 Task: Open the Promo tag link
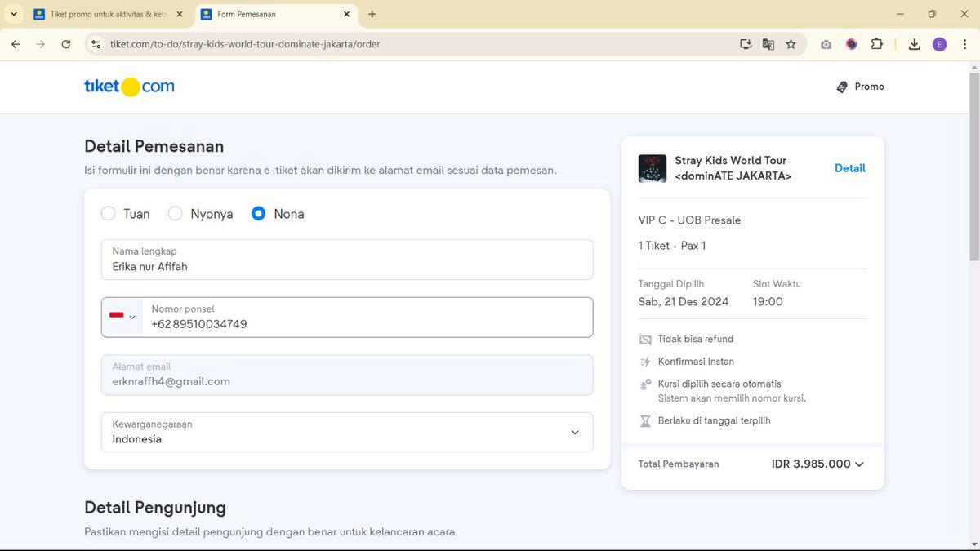[x=861, y=87]
